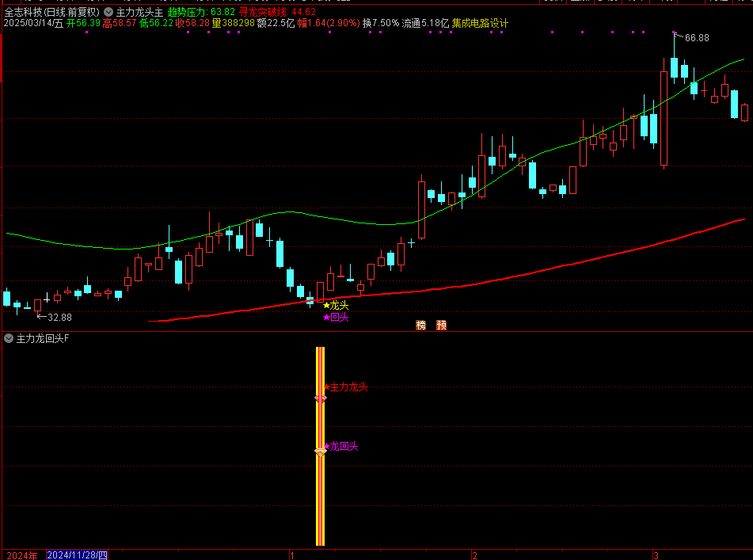This screenshot has height=560, width=753.
Task: Click the 32.88 low price arrow marker
Action: click(54, 317)
